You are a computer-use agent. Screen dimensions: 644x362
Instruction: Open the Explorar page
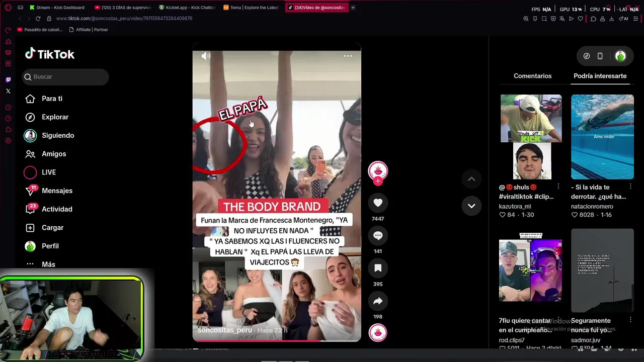point(55,117)
